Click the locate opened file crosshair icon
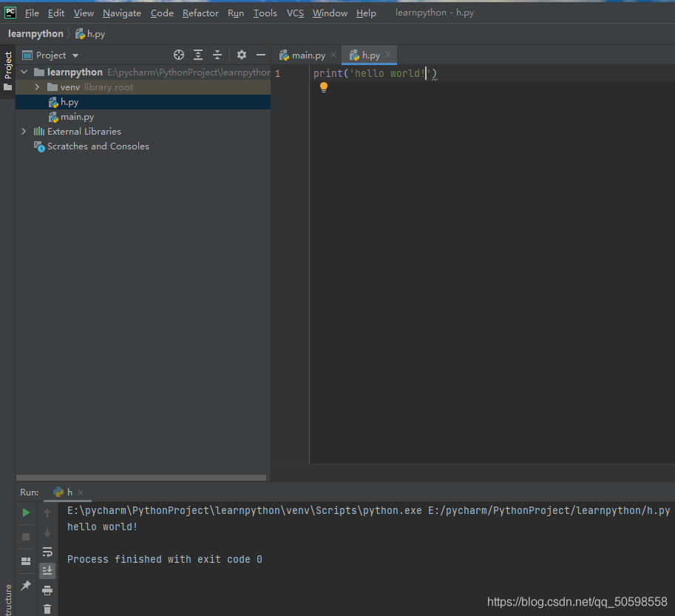Image resolution: width=675 pixels, height=616 pixels. tap(178, 55)
